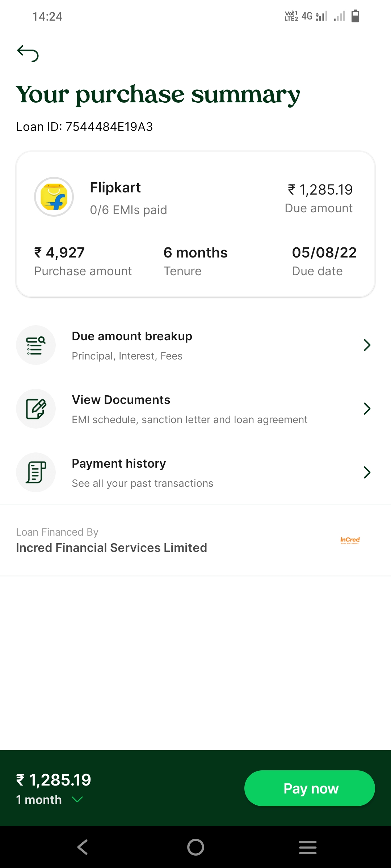Screen dimensions: 391x868
Task: Tap the ₹ 1,285.19 due amount in card
Action: 320,190
